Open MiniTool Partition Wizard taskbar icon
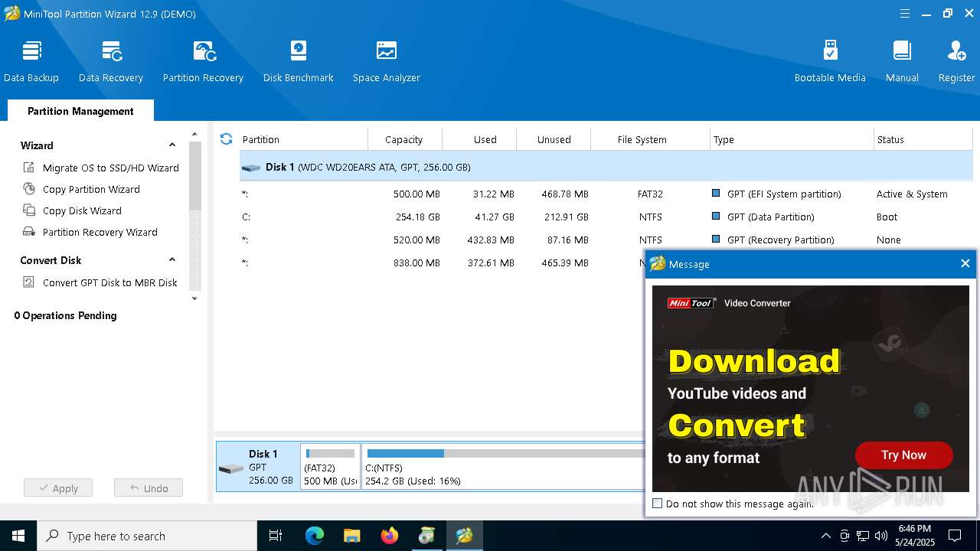 [x=464, y=536]
